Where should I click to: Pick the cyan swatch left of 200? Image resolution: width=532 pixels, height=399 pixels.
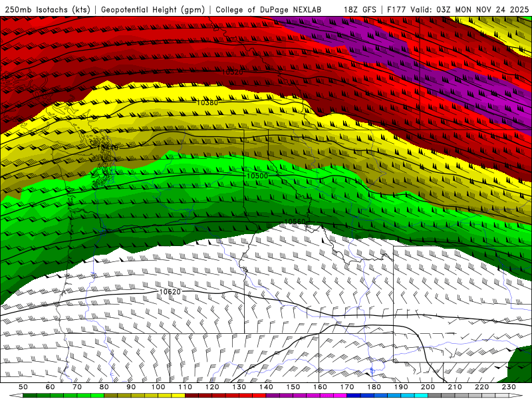422,396
